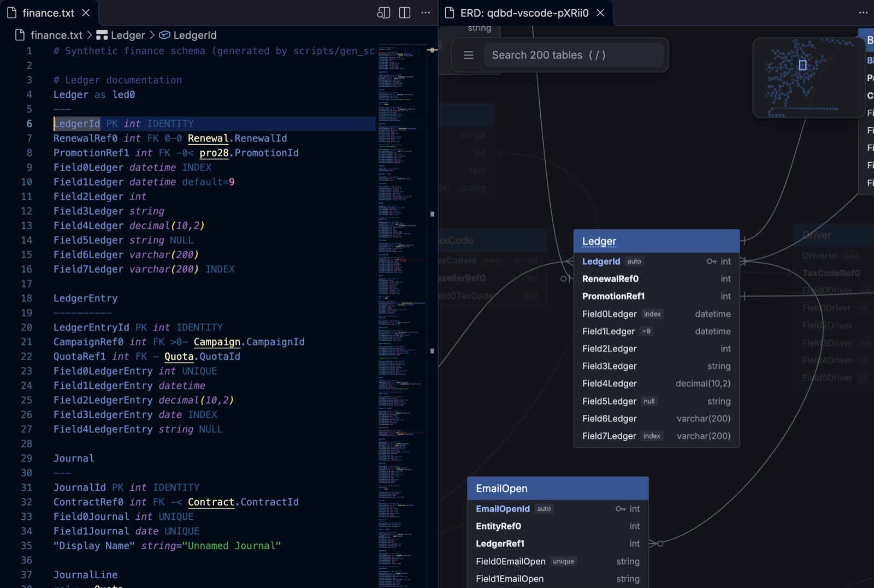Click the Field5Ledger null row in the ERD
This screenshot has height=588, width=874.
(x=657, y=401)
